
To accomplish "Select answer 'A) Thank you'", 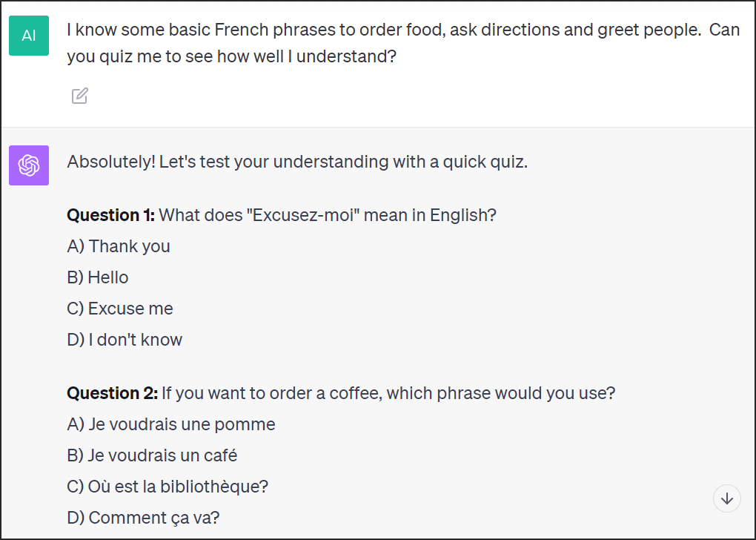I will [x=119, y=246].
